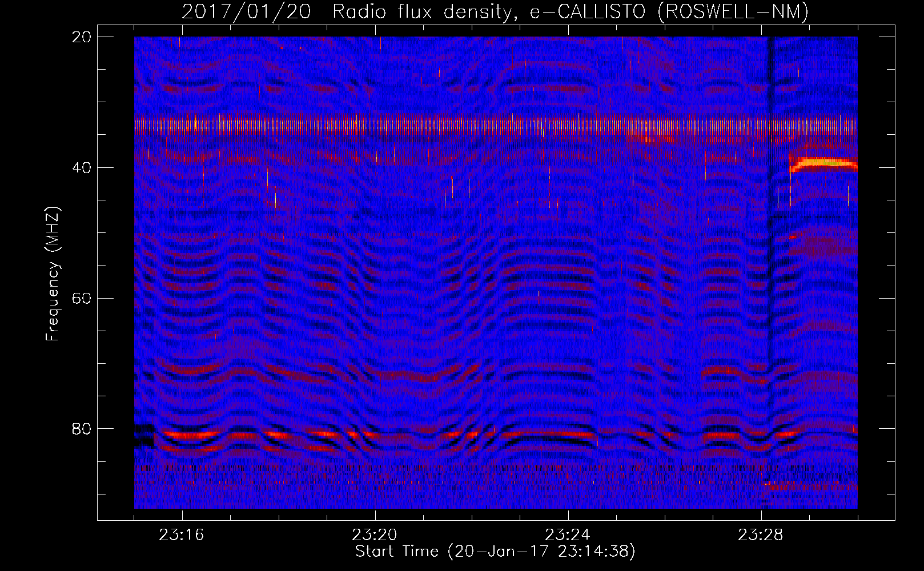This screenshot has height=571, width=924.
Task: Click the 23:16 time tick label
Action: point(182,535)
